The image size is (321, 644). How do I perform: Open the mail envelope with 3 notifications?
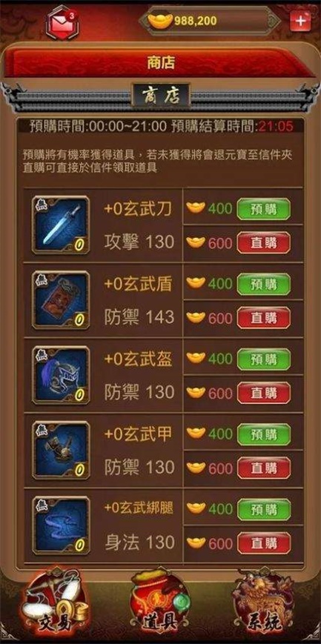point(62,21)
